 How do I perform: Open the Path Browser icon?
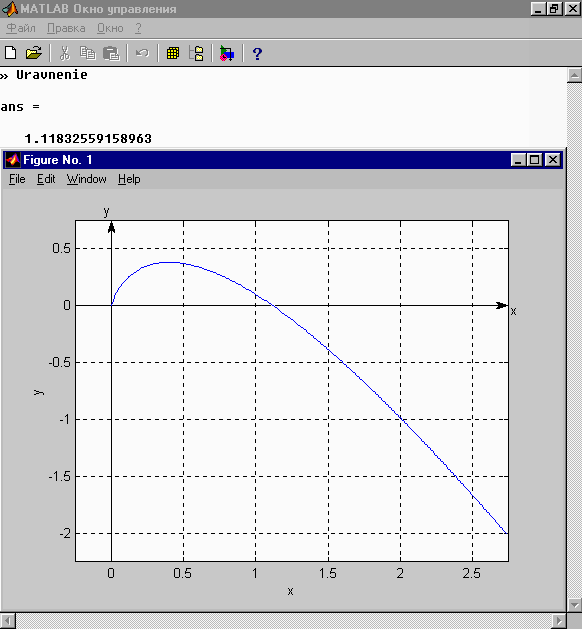[197, 53]
